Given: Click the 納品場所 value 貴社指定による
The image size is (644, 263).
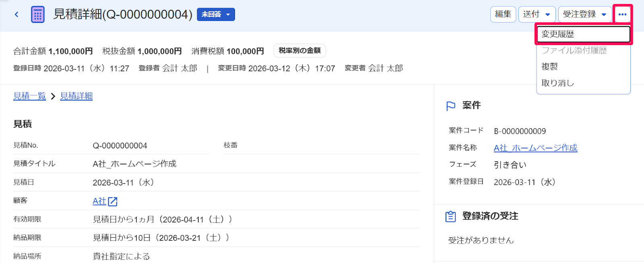Looking at the screenshot, I should tap(121, 257).
